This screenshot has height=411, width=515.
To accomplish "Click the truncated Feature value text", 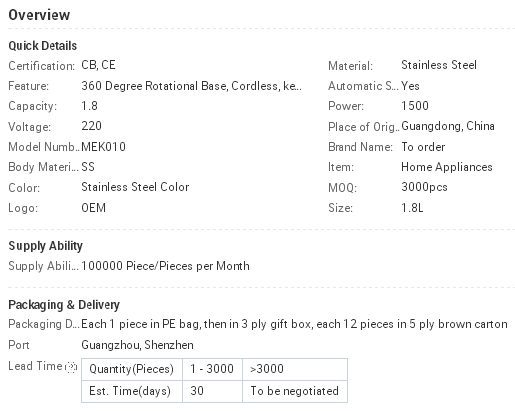I will click(191, 86).
